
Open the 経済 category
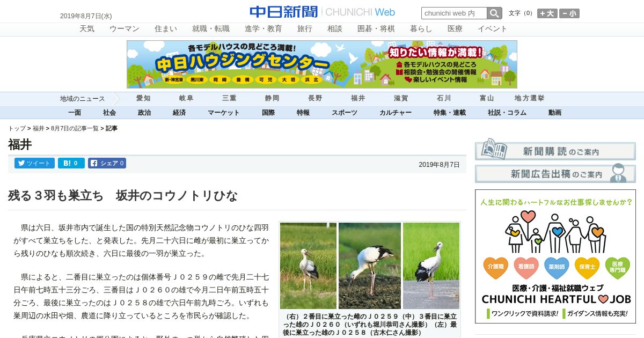pyautogui.click(x=179, y=113)
